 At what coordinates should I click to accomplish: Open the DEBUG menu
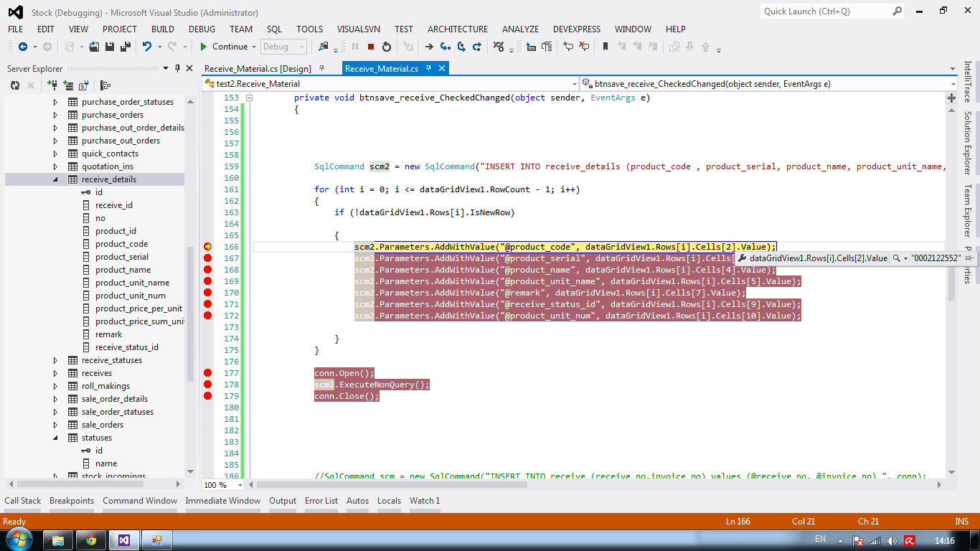[202, 29]
